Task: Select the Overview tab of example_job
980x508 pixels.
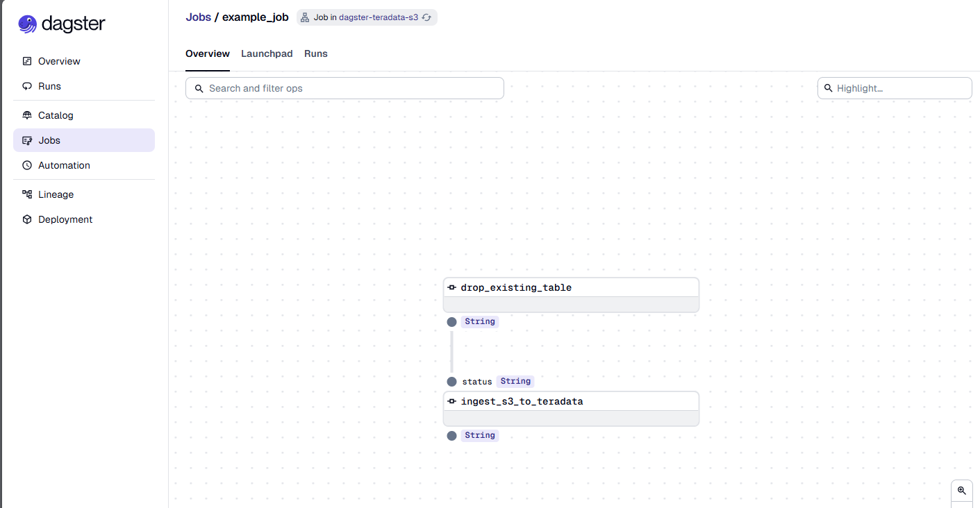Action: pos(208,53)
